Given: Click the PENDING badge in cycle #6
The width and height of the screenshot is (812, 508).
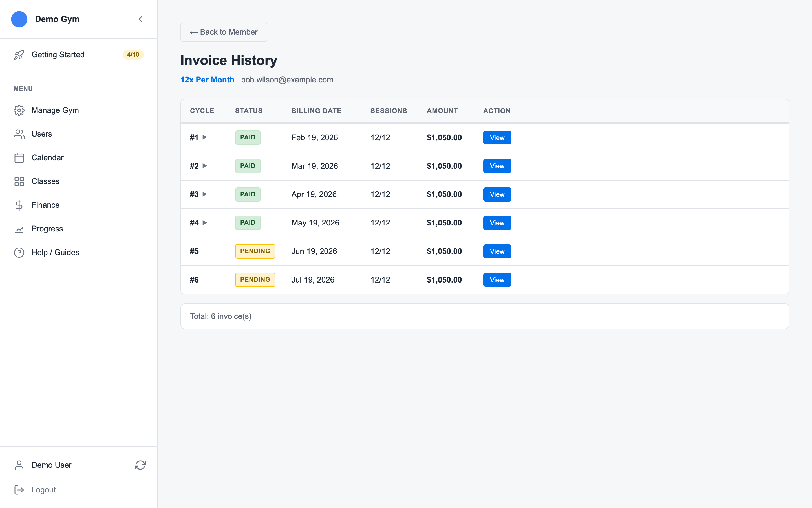Looking at the screenshot, I should click(255, 280).
